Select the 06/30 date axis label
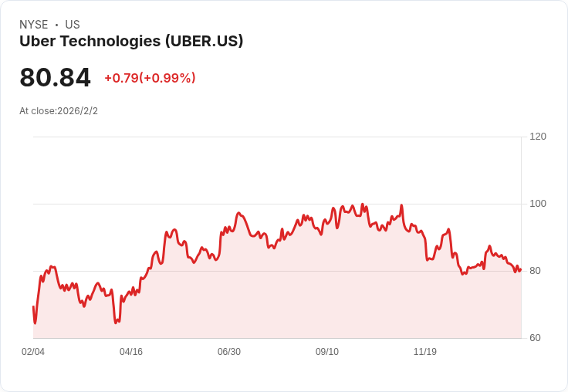The width and height of the screenshot is (568, 392). pyautogui.click(x=229, y=352)
